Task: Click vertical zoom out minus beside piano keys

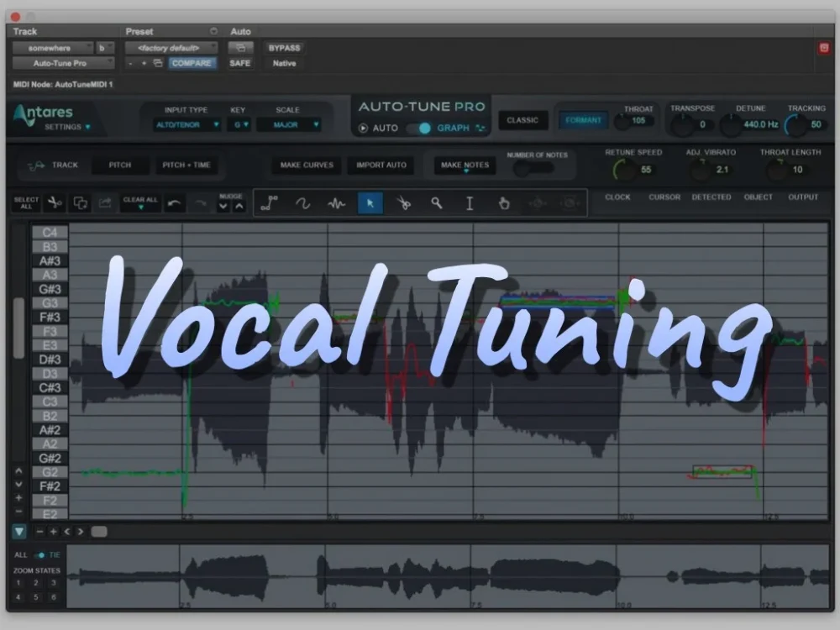Action: coord(18,511)
